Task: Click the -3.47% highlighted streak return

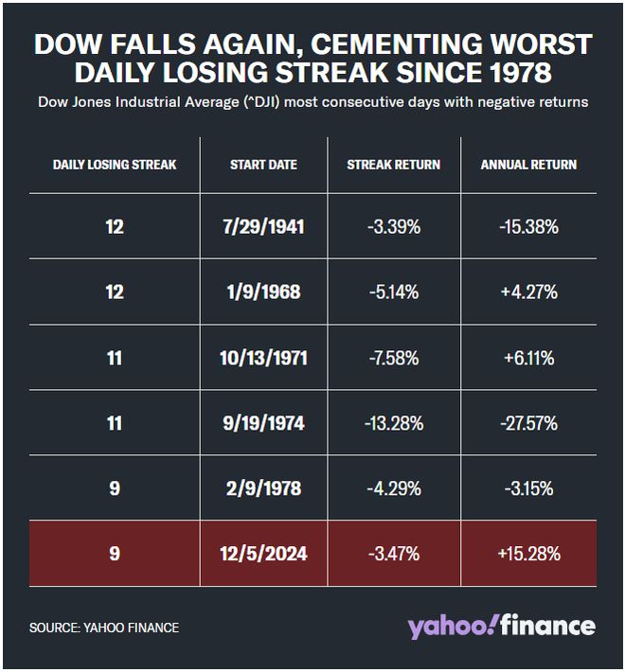Action: coord(394,554)
